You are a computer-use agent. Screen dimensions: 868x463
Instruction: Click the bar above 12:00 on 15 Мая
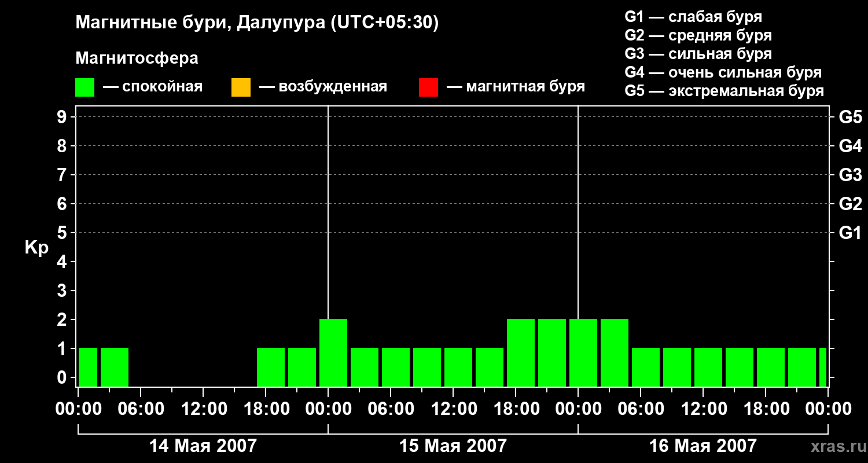tap(458, 368)
